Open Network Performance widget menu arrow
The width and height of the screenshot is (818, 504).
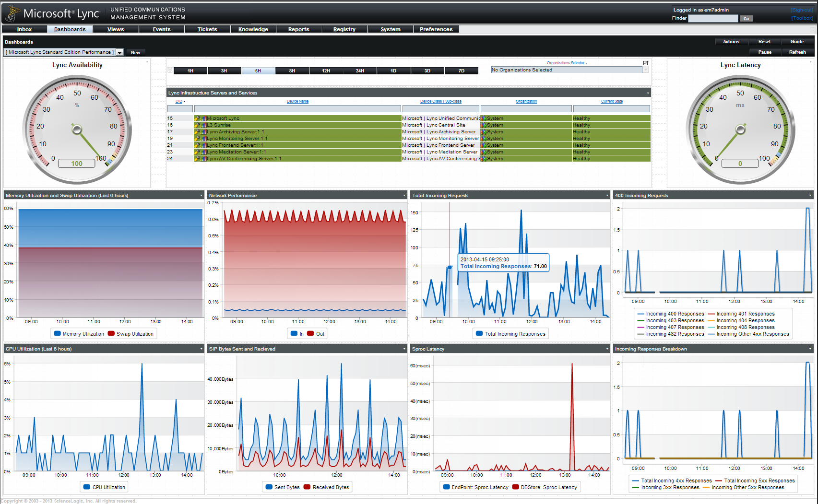(404, 195)
